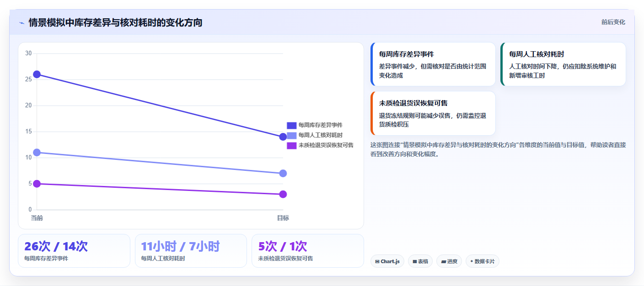Click text 差异事件减少，但需核对是否由统计范围变化造成
This screenshot has width=644, height=286.
pyautogui.click(x=433, y=71)
